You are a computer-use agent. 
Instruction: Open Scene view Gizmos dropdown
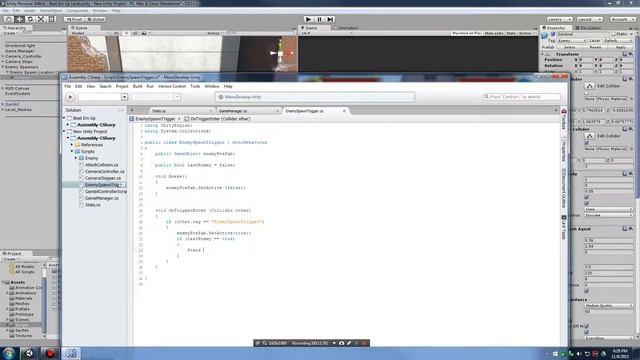(x=214, y=33)
